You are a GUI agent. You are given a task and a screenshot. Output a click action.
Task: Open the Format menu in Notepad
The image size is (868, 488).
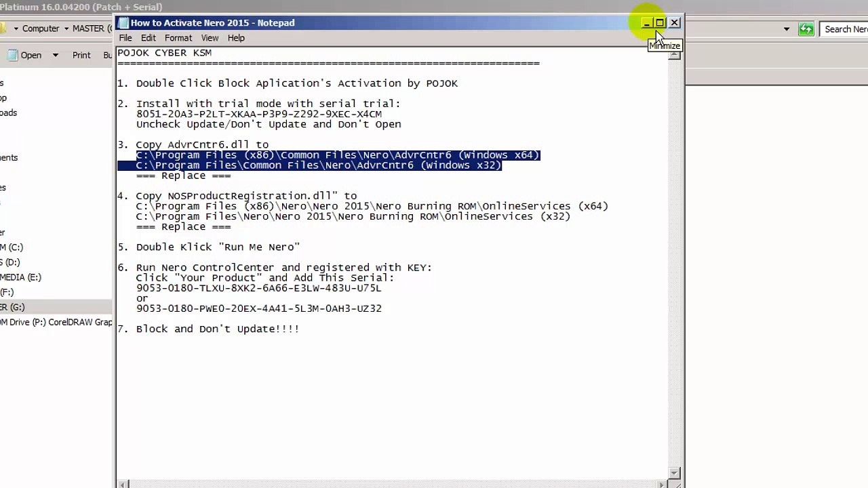(178, 38)
